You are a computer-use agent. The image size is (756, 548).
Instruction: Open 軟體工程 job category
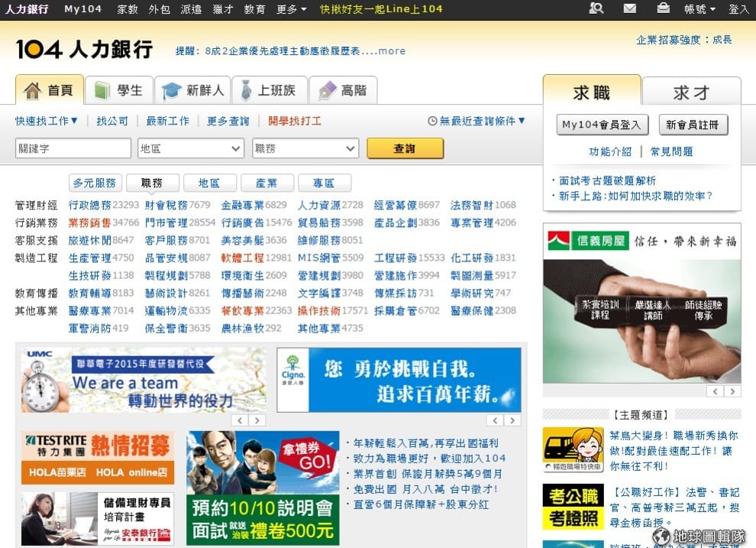click(x=243, y=258)
